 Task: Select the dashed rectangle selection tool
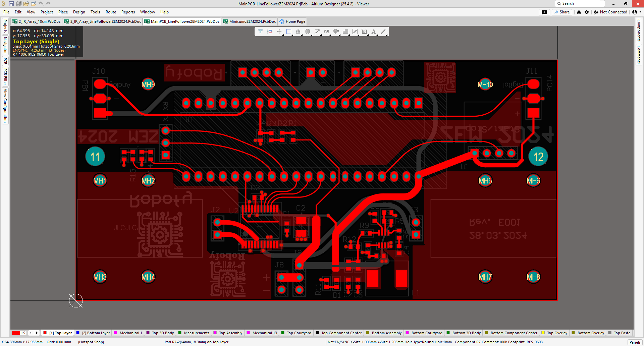click(x=288, y=32)
